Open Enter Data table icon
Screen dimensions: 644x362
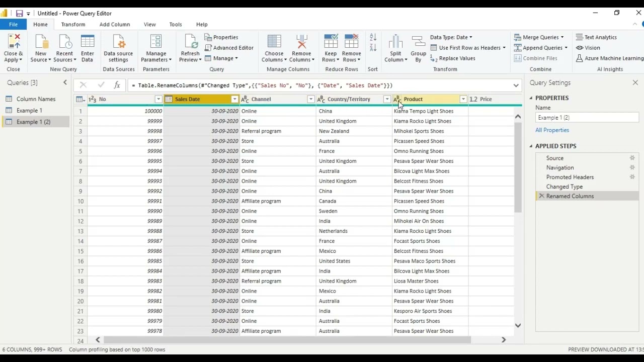tap(88, 42)
